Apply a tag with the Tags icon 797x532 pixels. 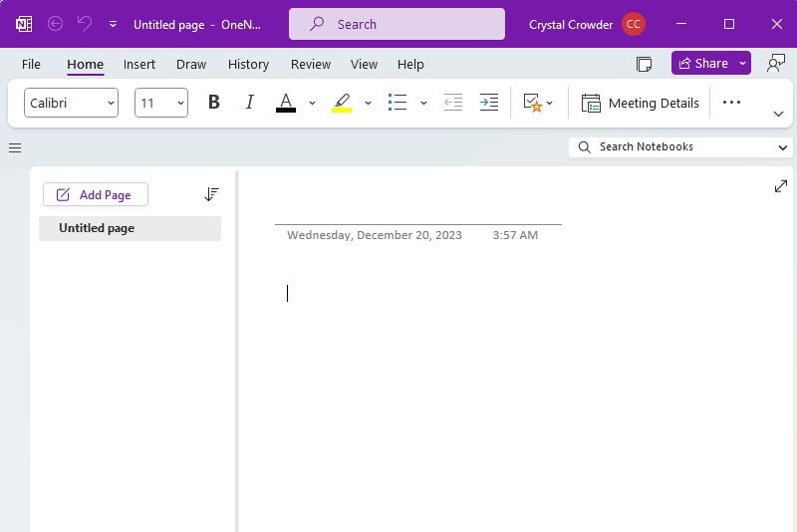click(x=532, y=103)
